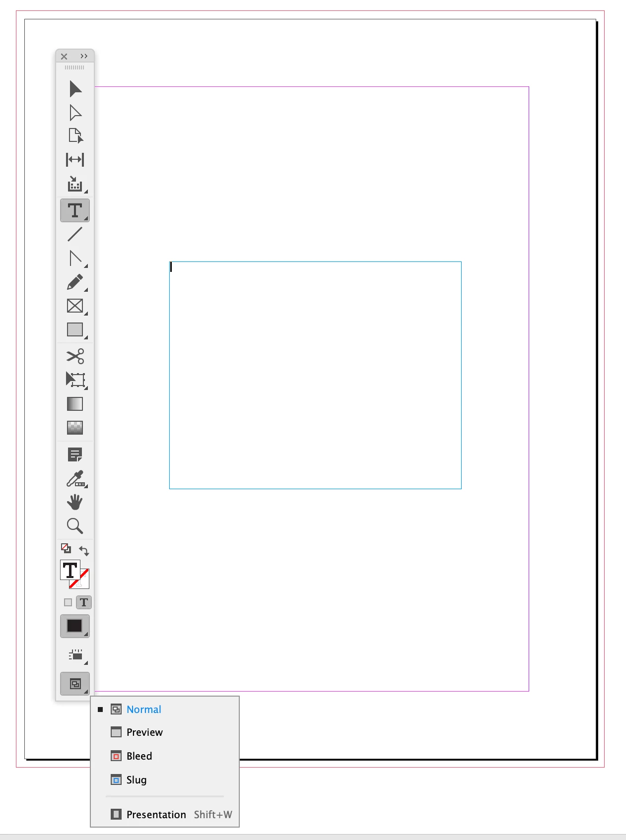This screenshot has width=626, height=840.
Task: Expand the Tools panel to double column
Action: pos(84,56)
